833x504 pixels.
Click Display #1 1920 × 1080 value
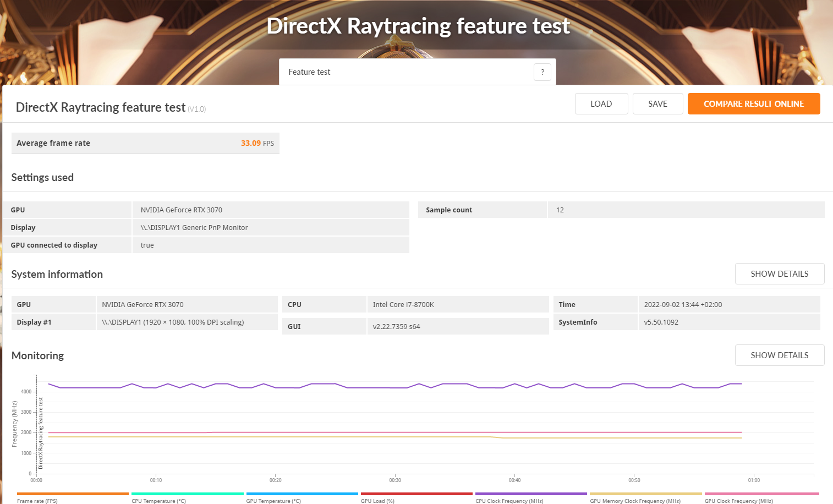tap(173, 322)
